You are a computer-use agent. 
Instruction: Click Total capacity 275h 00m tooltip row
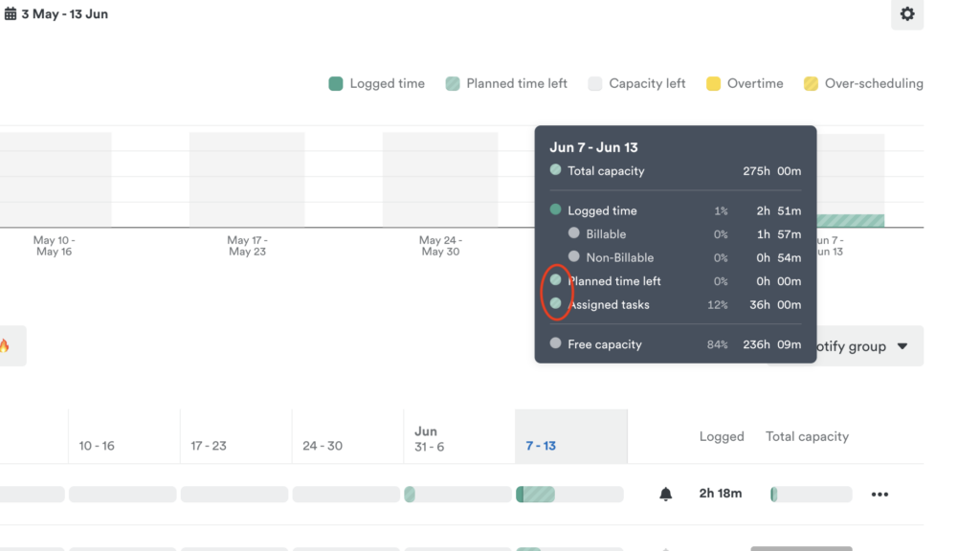tap(675, 170)
